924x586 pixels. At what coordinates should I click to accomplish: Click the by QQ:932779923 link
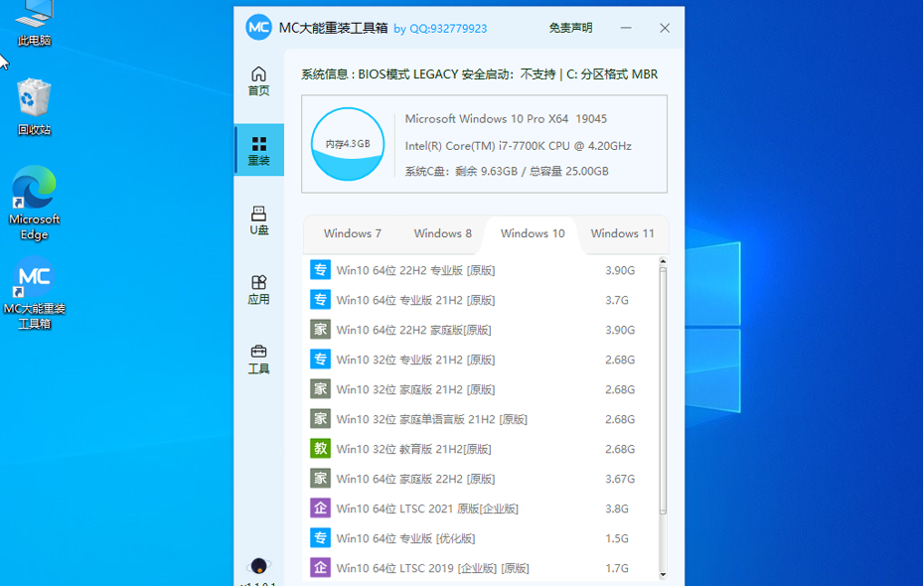440,28
